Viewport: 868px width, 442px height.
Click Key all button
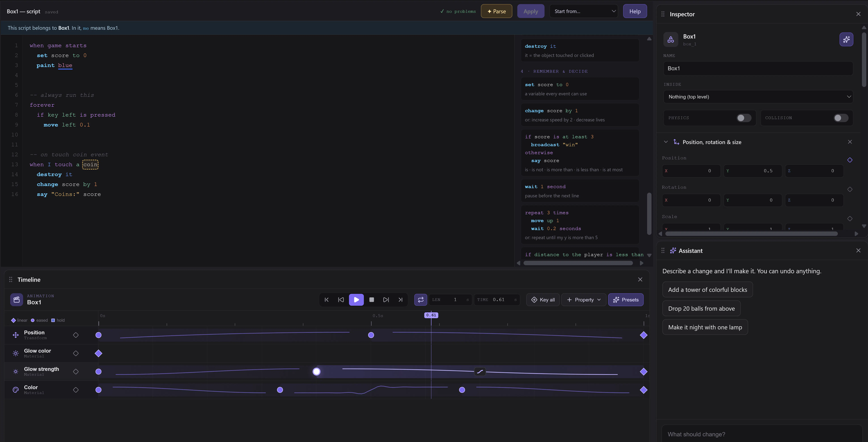tap(543, 299)
